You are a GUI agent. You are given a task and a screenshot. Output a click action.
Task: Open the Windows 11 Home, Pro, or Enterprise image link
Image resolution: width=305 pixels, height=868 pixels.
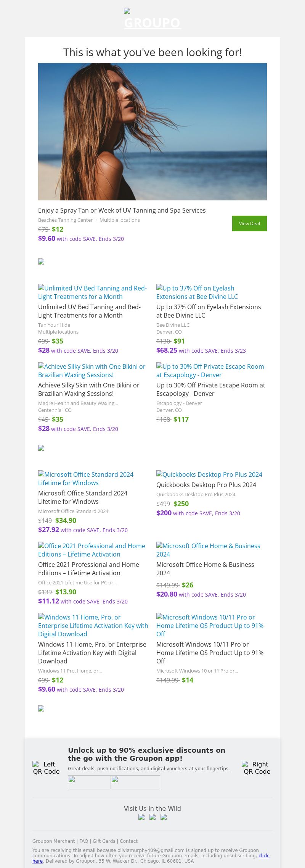coord(93,626)
